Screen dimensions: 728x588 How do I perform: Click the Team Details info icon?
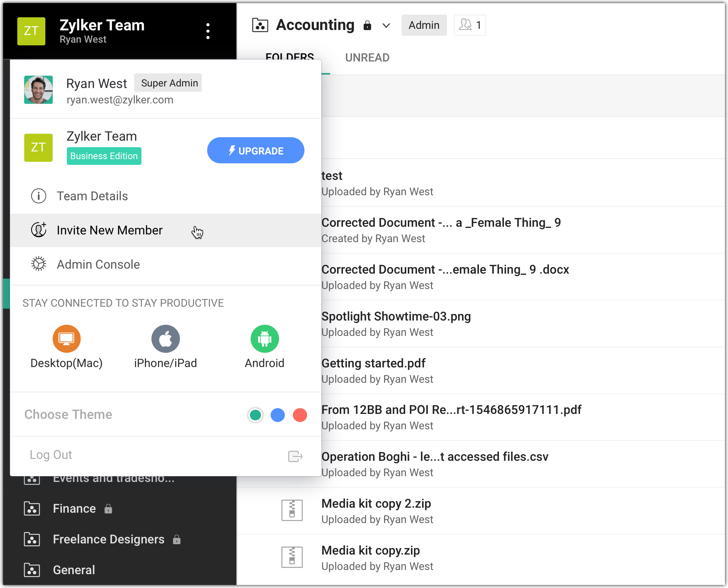point(38,196)
